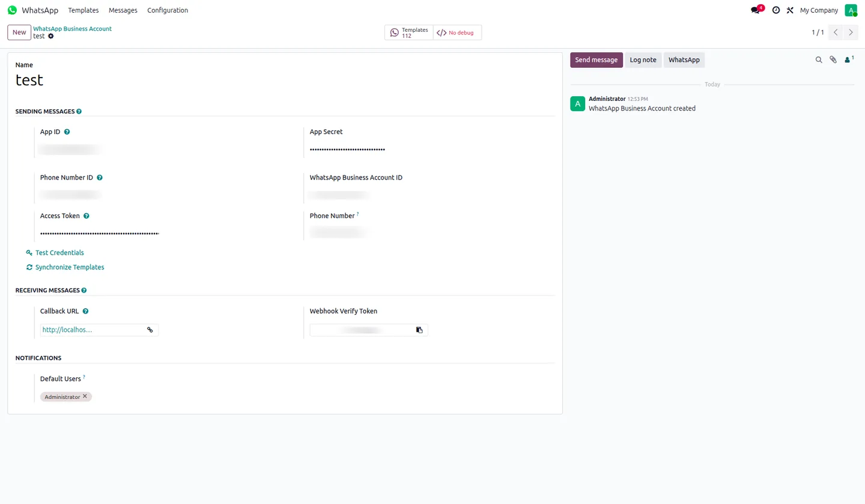Click the App Secret field
This screenshot has width=865, height=504.
click(x=369, y=150)
